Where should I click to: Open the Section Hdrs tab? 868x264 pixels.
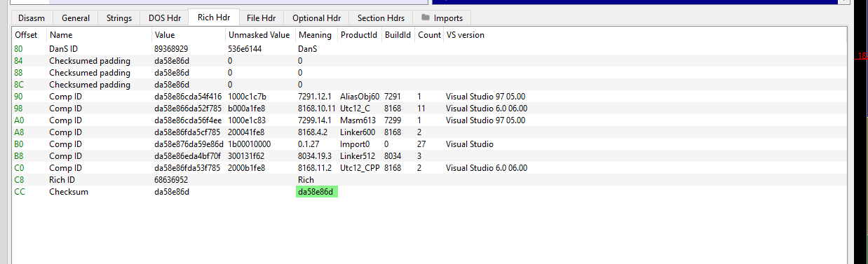[x=381, y=18]
